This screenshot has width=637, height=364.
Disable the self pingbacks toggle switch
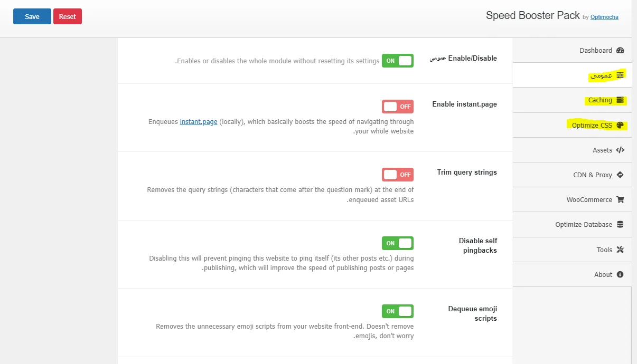pyautogui.click(x=397, y=243)
